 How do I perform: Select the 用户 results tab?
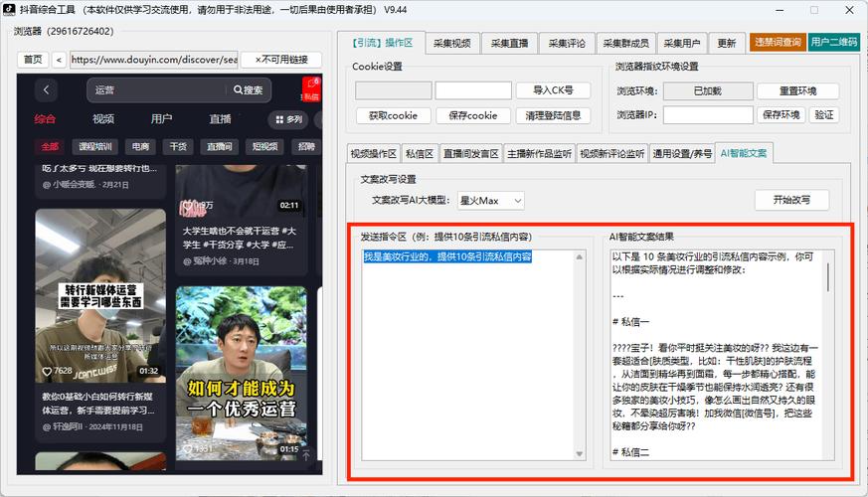pos(162,119)
